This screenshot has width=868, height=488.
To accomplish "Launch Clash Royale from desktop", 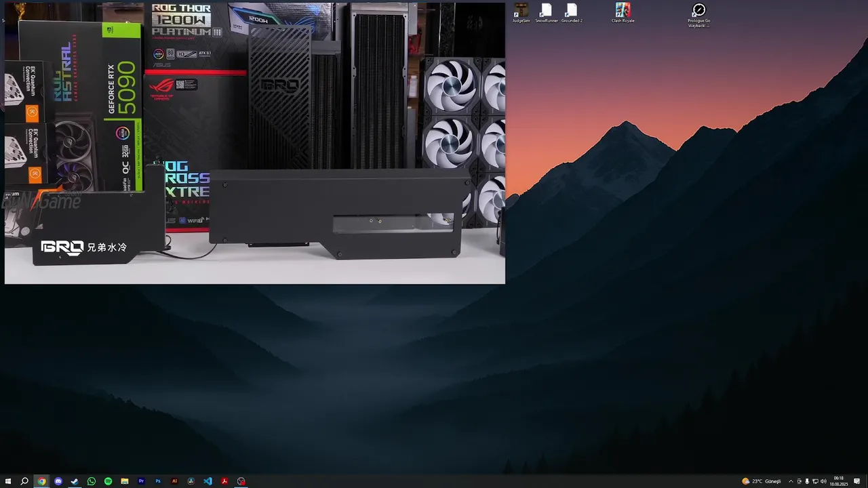I will click(623, 13).
